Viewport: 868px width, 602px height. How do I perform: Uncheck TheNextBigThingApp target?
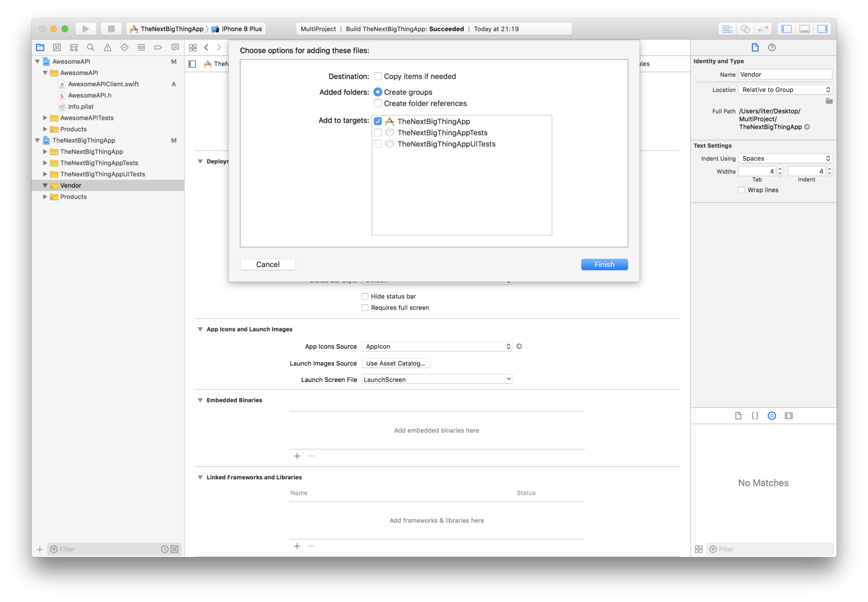[378, 121]
